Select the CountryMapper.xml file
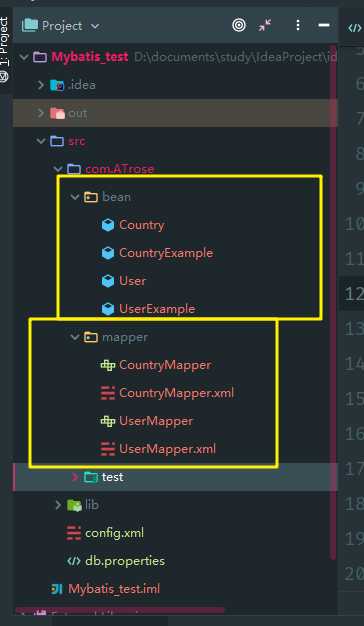Viewport: 364px width, 626px height. tap(176, 393)
